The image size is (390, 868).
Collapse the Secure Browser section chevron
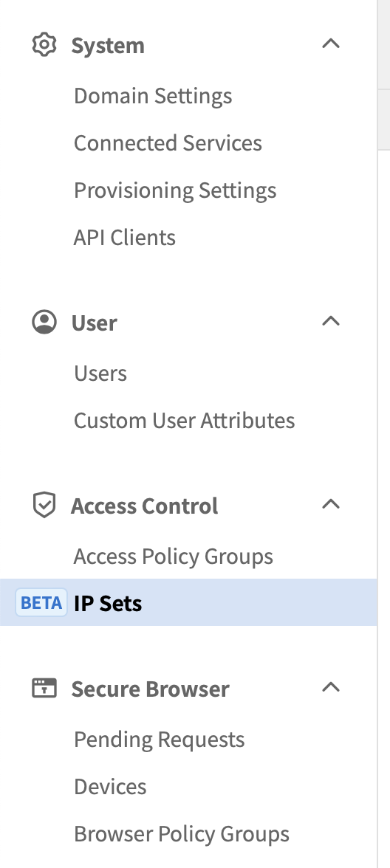pos(331,687)
